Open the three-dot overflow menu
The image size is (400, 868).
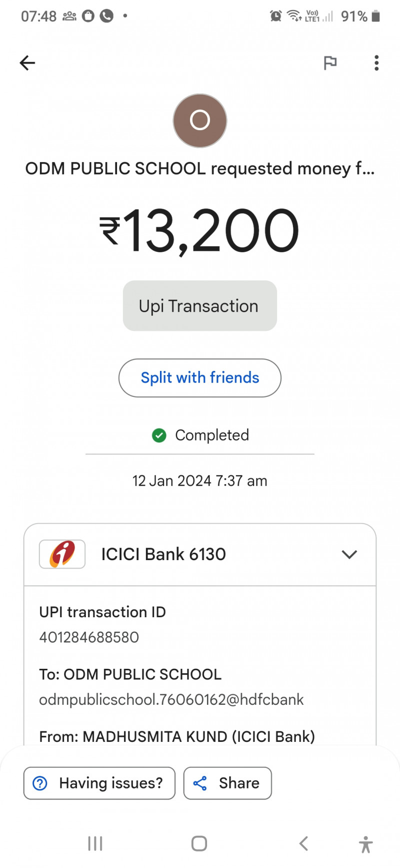pyautogui.click(x=376, y=63)
